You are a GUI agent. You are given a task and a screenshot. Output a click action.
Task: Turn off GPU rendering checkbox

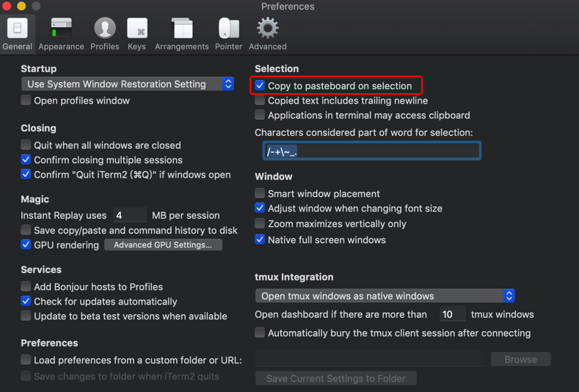click(x=26, y=245)
